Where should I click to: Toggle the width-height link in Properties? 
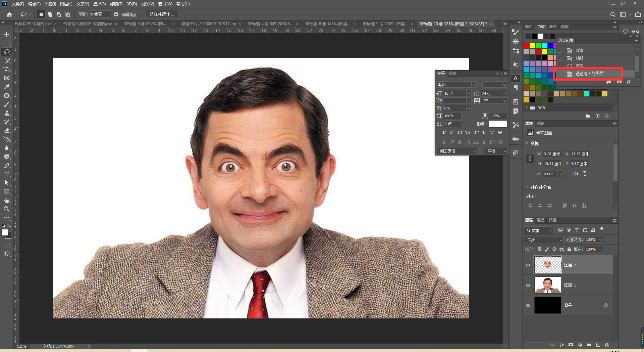point(530,159)
